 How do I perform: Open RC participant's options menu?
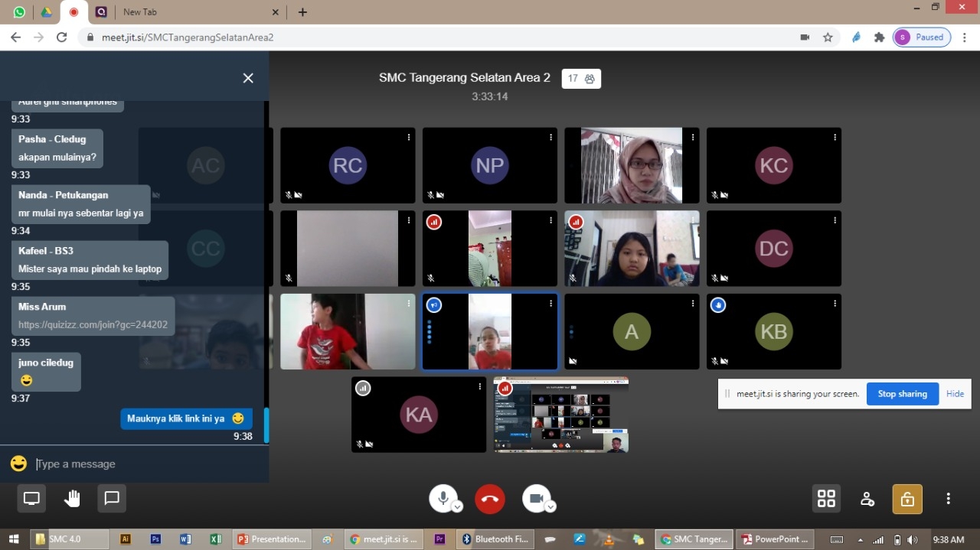point(408,137)
